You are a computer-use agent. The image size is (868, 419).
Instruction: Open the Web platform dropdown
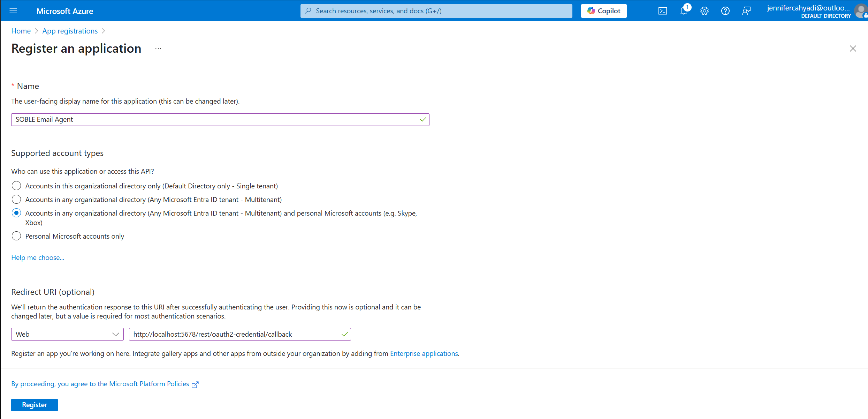click(x=67, y=334)
